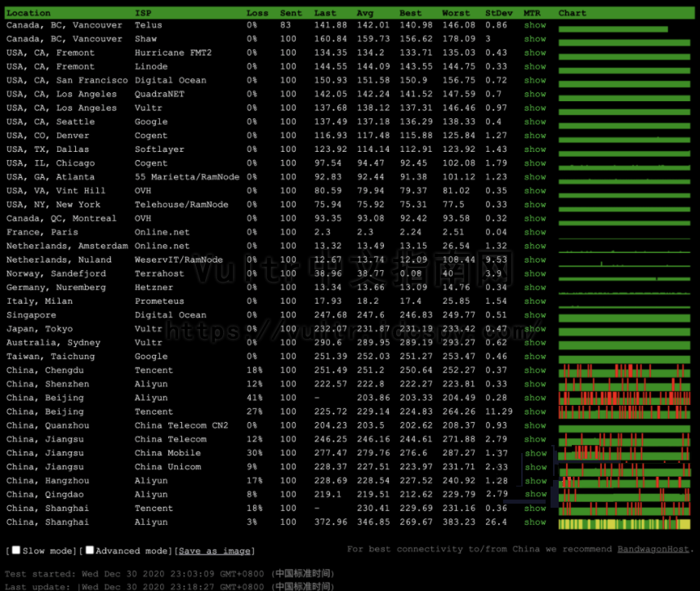This screenshot has width=700, height=591.
Task: Show MTR for Vancouver Telus row
Action: (535, 25)
